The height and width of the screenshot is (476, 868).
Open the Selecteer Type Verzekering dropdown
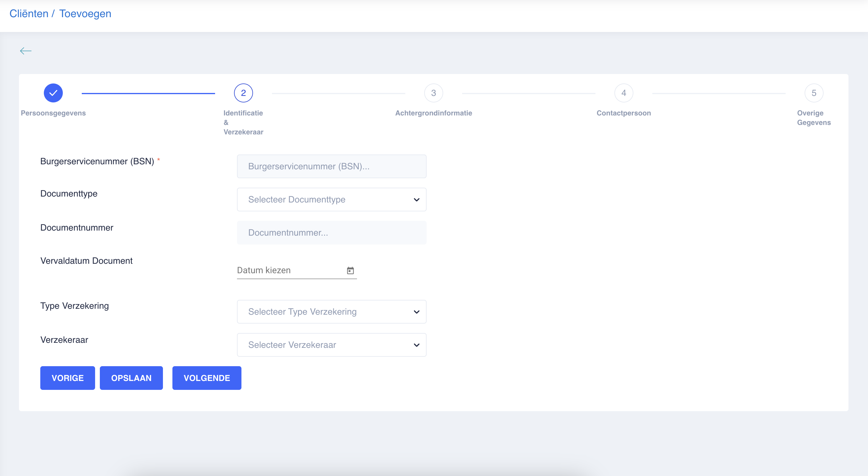(331, 312)
